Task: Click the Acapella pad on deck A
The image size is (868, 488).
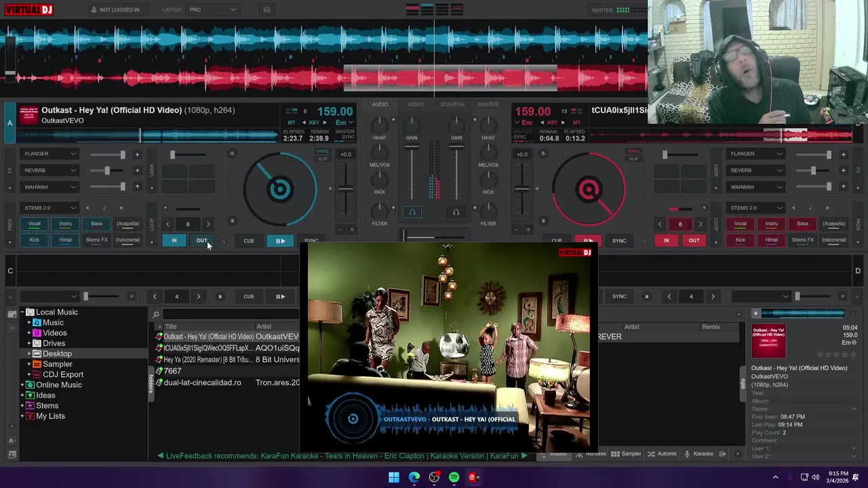Action: tap(127, 224)
